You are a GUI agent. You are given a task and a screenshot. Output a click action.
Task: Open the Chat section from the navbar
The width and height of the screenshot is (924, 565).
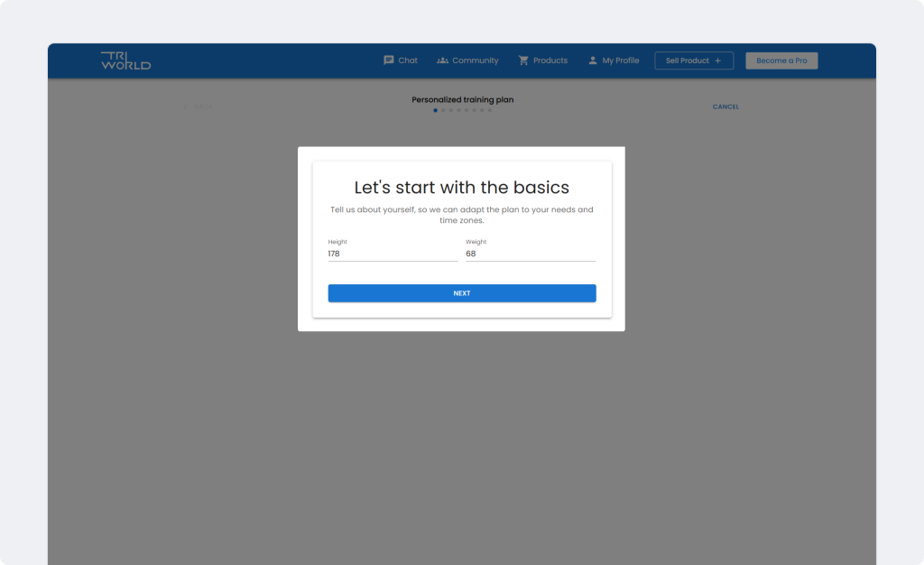(405, 60)
